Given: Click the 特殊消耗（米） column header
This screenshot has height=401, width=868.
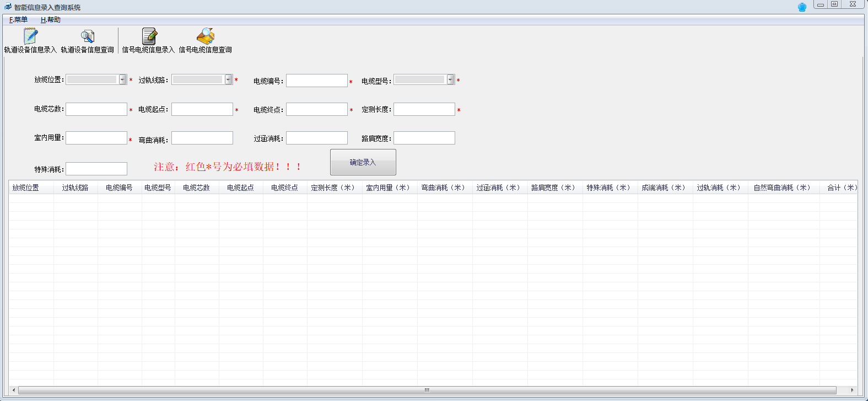Looking at the screenshot, I should (610, 188).
